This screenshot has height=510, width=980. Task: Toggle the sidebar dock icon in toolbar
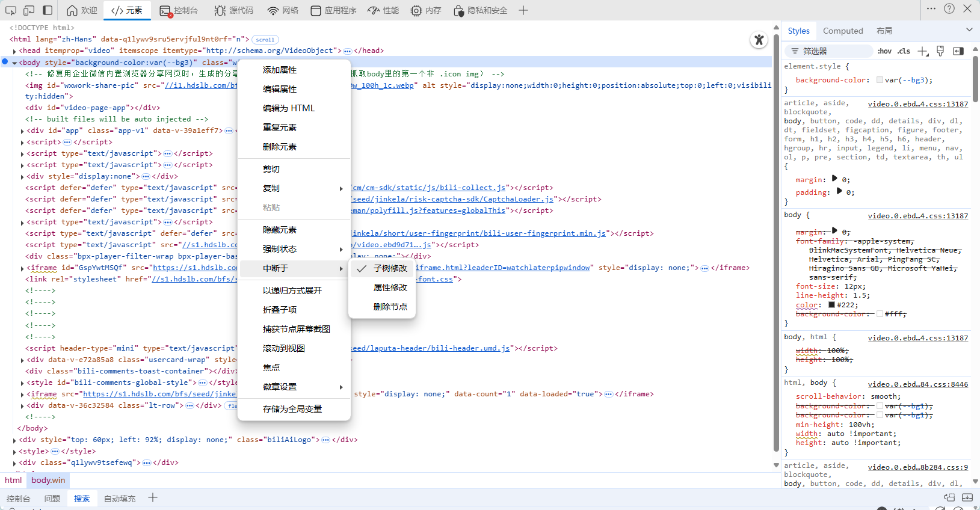pos(48,10)
